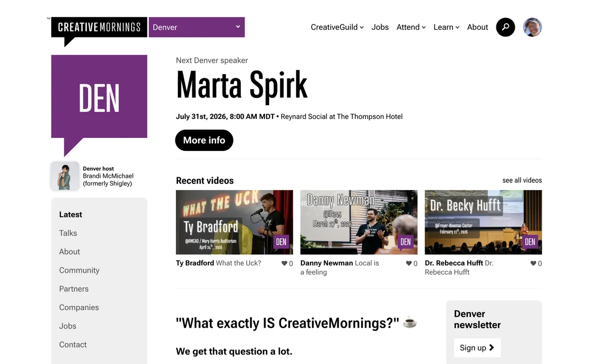Open Jobs in the sidebar
This screenshot has height=364, width=598.
68,326
